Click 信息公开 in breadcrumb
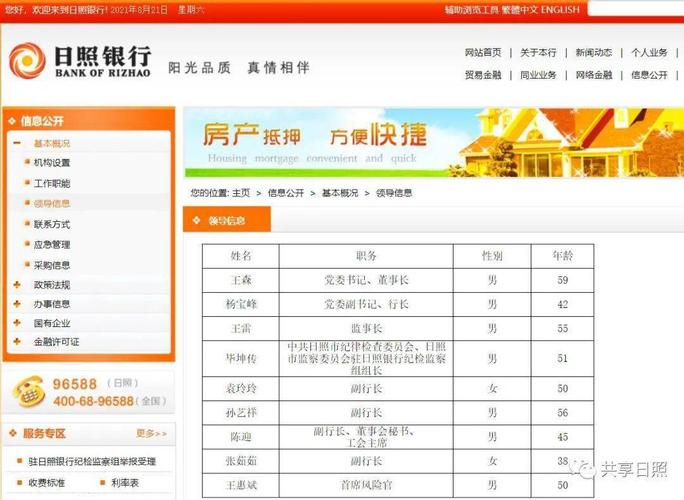Viewport: 684px width, 500px height. coord(286,193)
